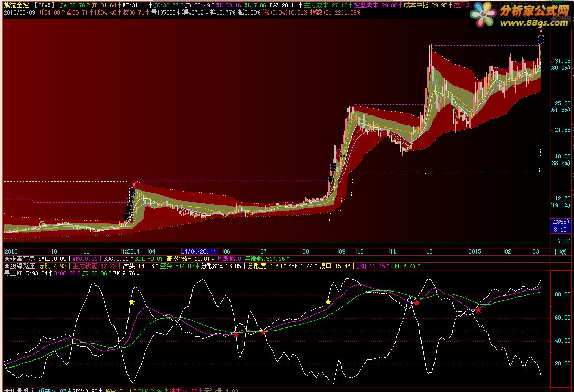Click the 指数(61.22)1.89% readout
Image resolution: width=574 pixels, height=392 pixels.
coord(335,12)
